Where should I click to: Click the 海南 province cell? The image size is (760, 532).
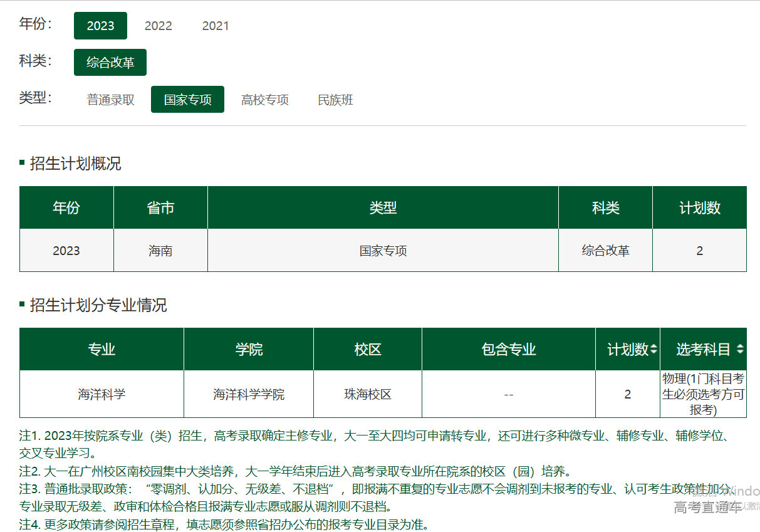point(160,251)
